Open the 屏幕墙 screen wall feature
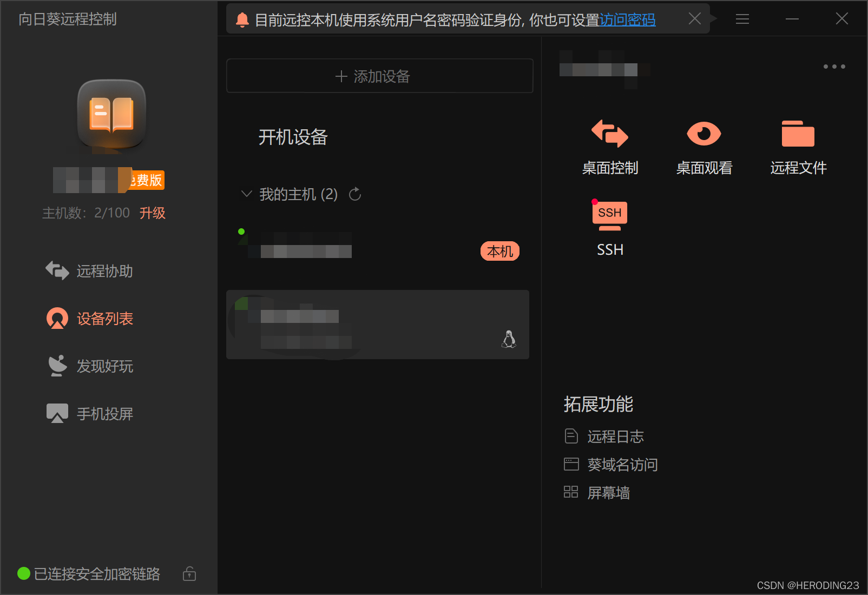 (608, 492)
